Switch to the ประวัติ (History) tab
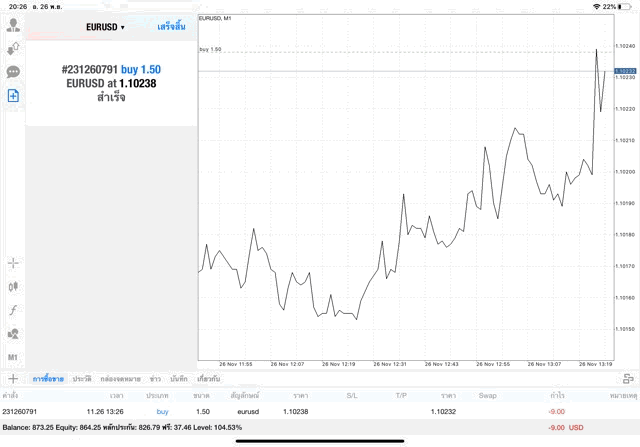The image size is (640, 447). click(x=81, y=379)
